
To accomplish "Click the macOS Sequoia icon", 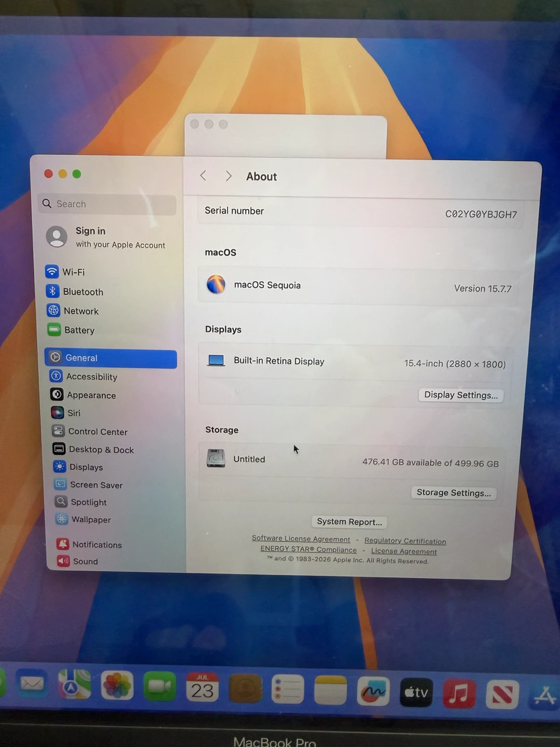I will pos(216,284).
